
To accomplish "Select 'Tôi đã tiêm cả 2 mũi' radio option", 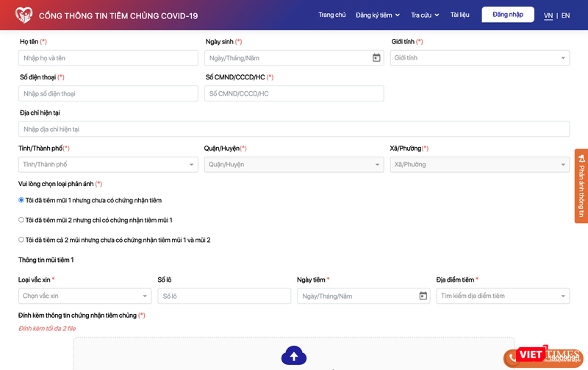I will 21,240.
